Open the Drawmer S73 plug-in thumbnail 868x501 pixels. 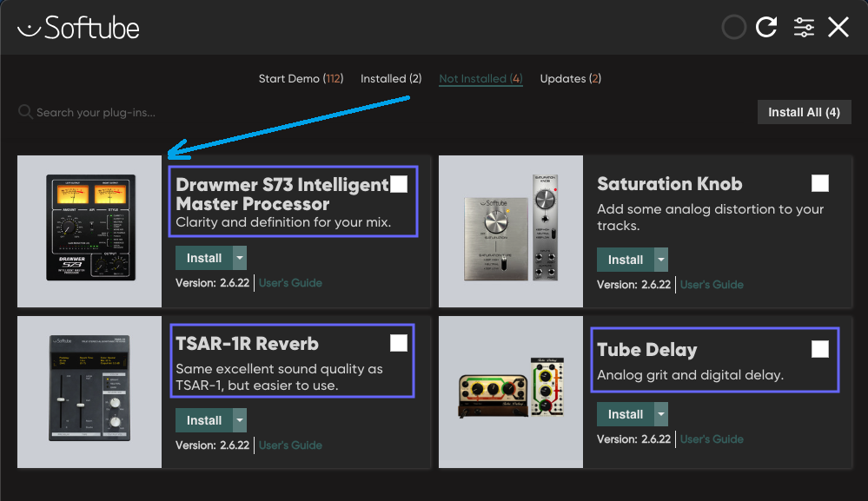tap(89, 231)
